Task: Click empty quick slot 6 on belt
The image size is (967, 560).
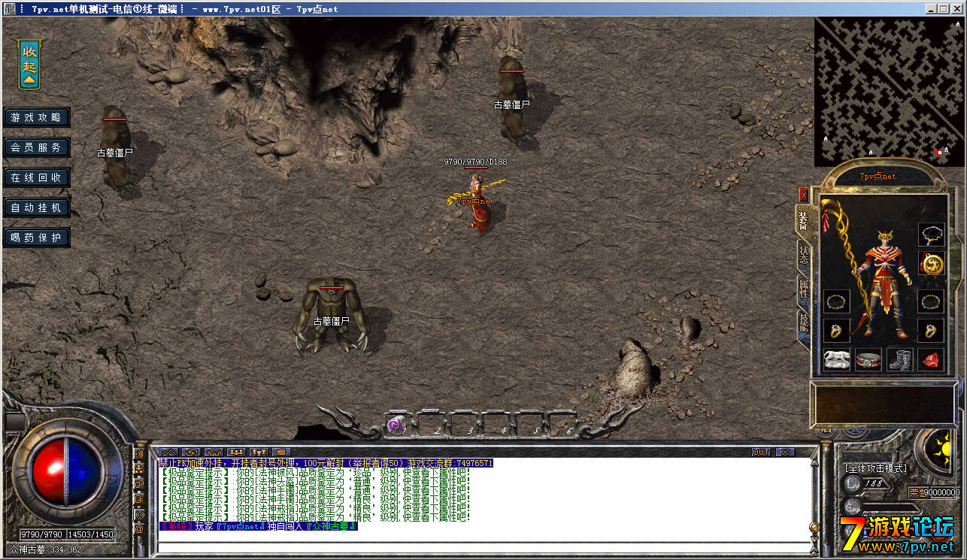Action: (562, 425)
